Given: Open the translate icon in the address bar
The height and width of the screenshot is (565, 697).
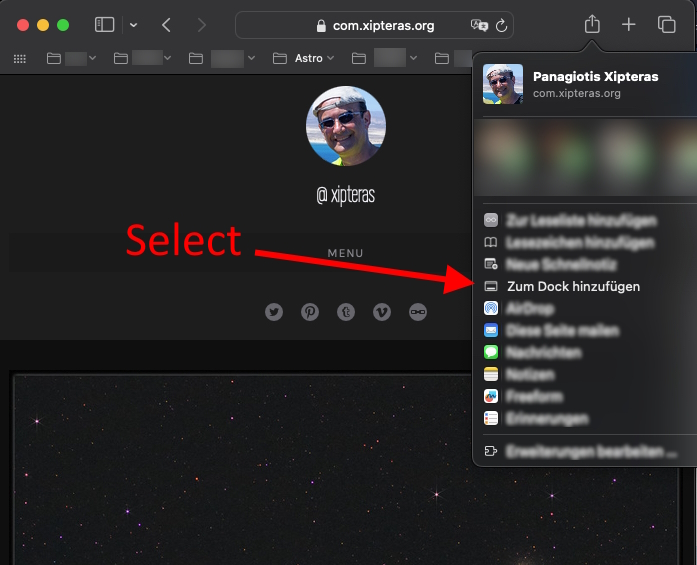Looking at the screenshot, I should click(479, 25).
